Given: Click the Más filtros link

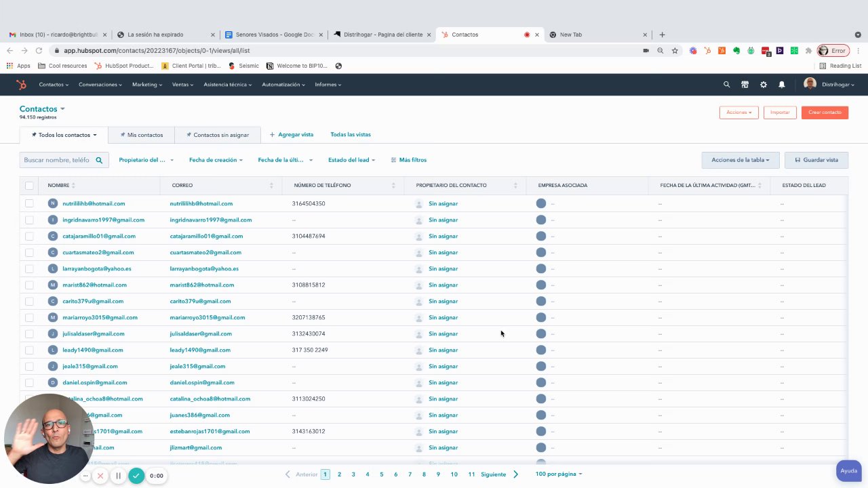Looking at the screenshot, I should [x=409, y=160].
